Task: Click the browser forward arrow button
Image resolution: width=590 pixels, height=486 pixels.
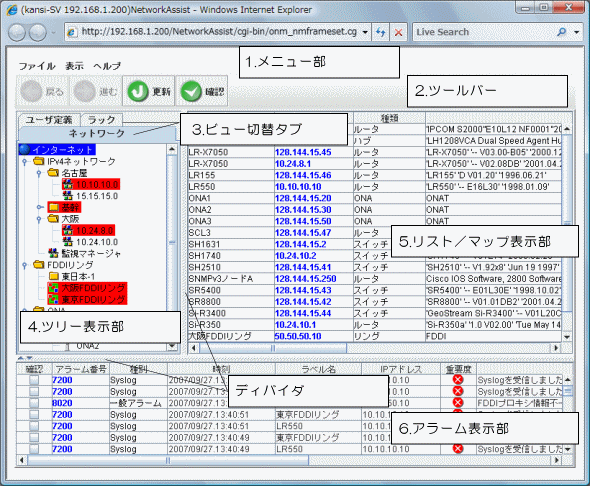Action: pyautogui.click(x=38, y=32)
